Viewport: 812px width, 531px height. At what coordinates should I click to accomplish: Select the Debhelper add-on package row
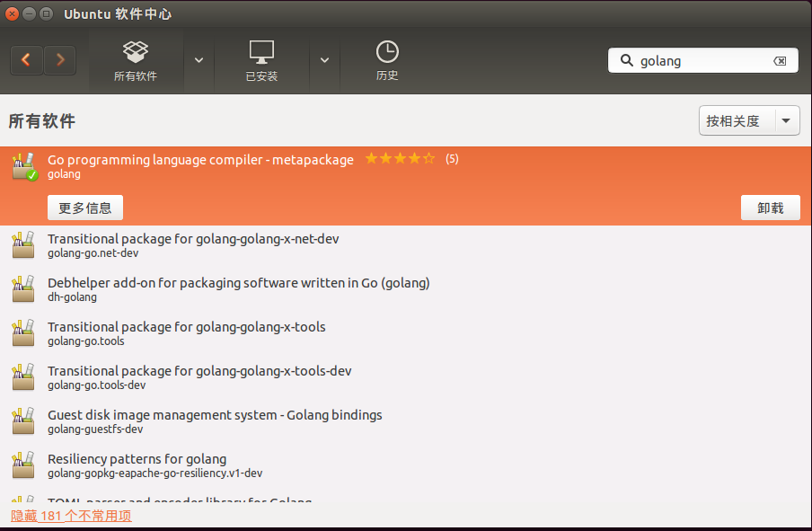pos(406,289)
